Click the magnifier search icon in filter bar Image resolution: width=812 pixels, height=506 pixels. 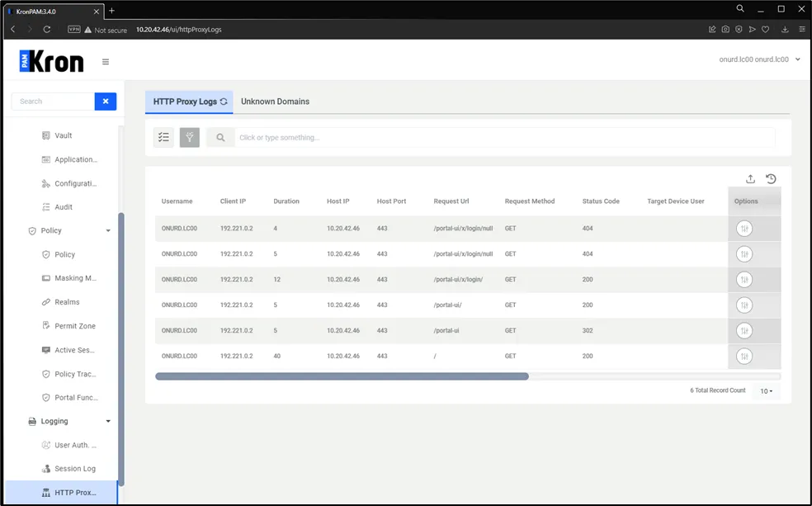pyautogui.click(x=220, y=137)
